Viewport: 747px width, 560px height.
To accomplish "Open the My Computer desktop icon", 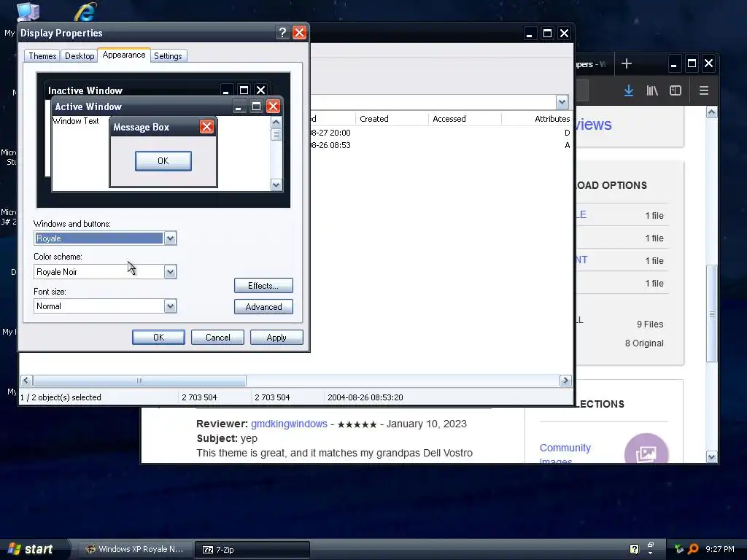I will pyautogui.click(x=28, y=12).
